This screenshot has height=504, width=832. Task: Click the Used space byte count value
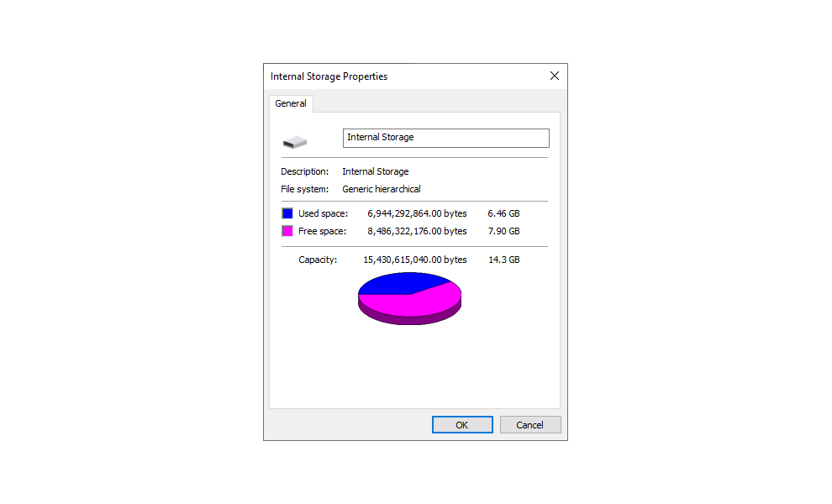tap(417, 213)
